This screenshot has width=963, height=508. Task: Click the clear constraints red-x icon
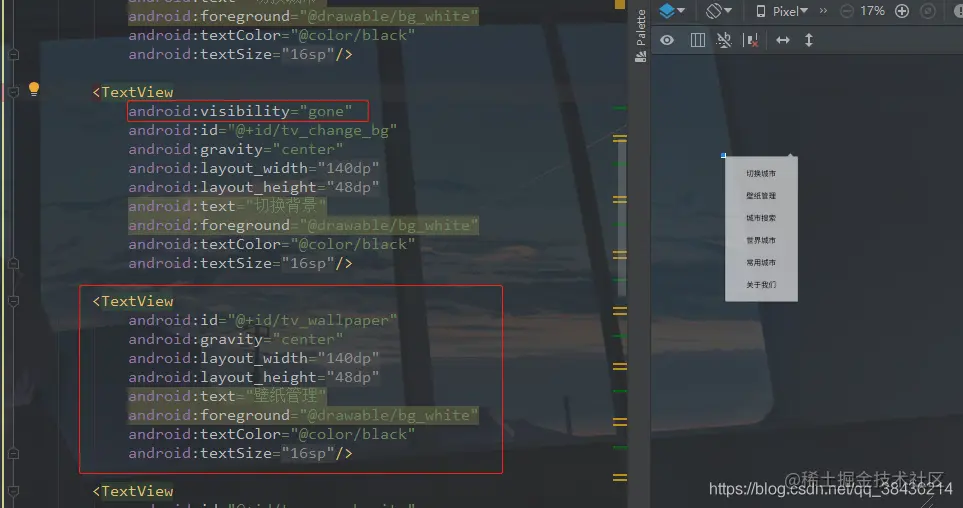751,41
